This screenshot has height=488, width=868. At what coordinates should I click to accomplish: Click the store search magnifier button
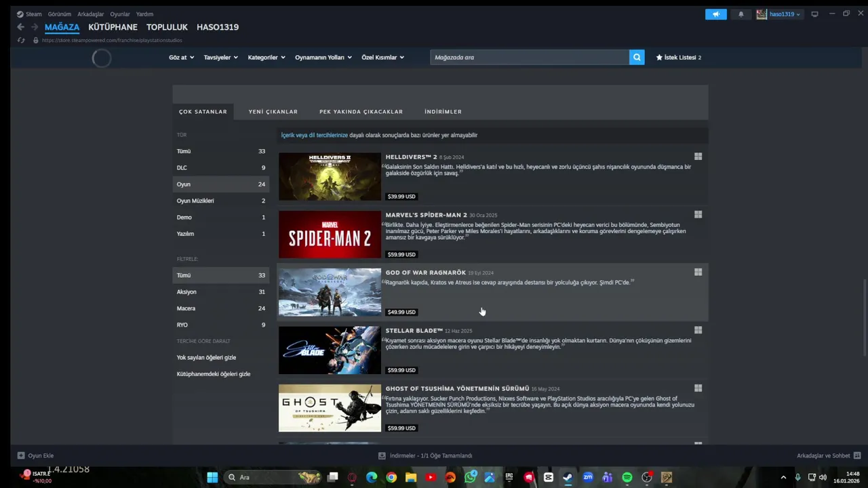pyautogui.click(x=637, y=58)
